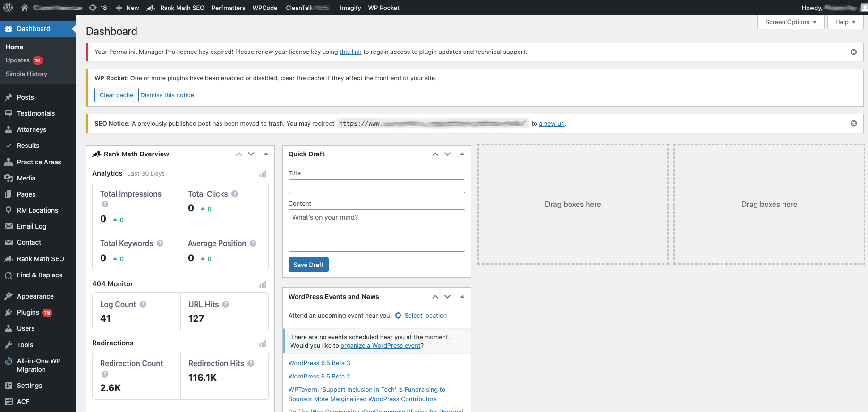Open Analytics chart icon in Rank Math Overview

click(x=263, y=174)
